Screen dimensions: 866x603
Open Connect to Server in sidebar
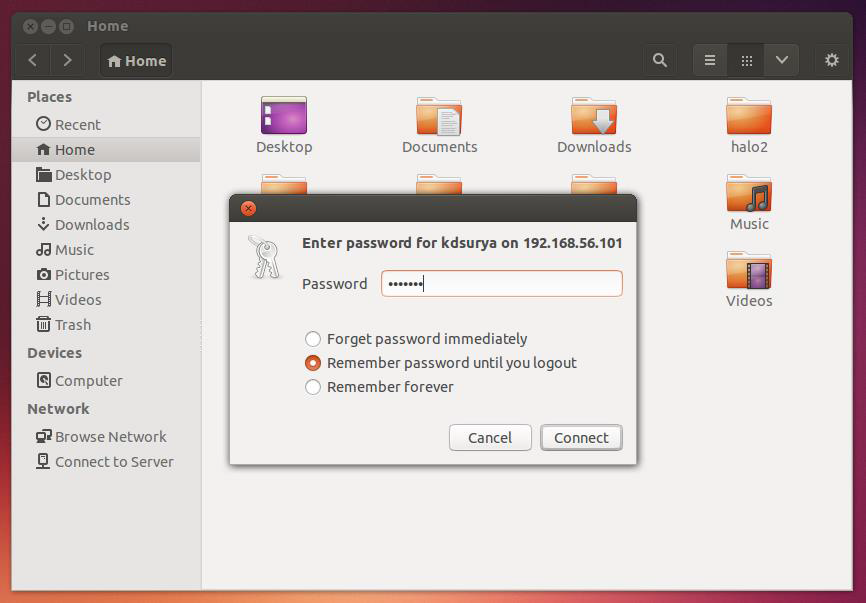tap(114, 462)
